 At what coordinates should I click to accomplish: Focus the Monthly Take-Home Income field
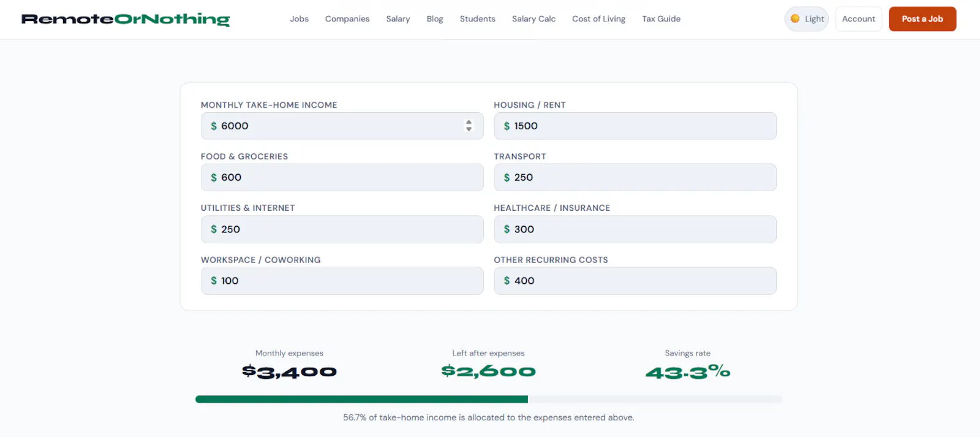(x=342, y=126)
